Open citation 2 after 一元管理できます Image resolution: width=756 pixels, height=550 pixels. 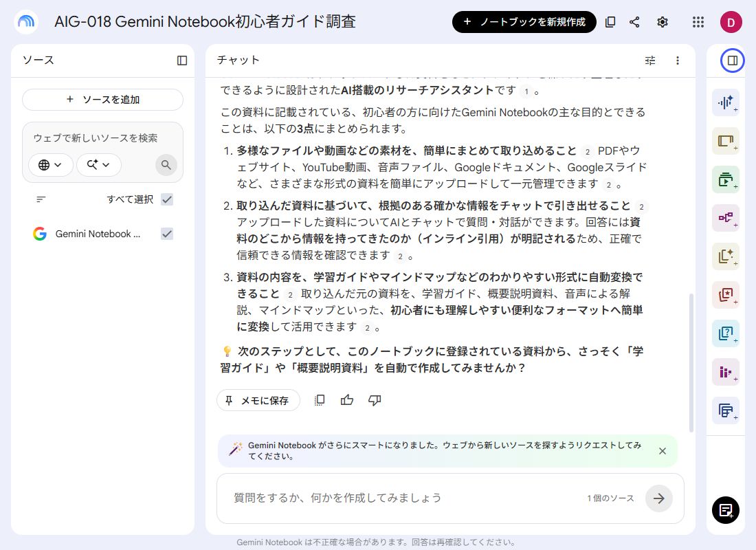click(608, 185)
